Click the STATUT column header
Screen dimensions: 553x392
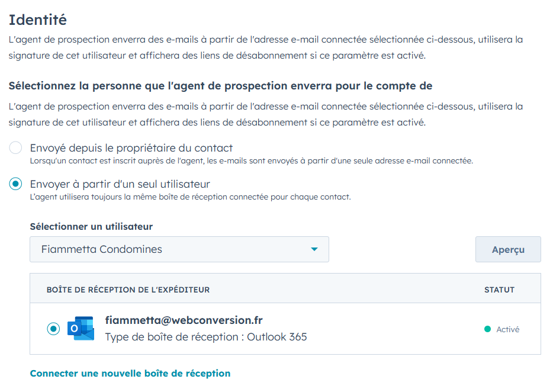499,289
